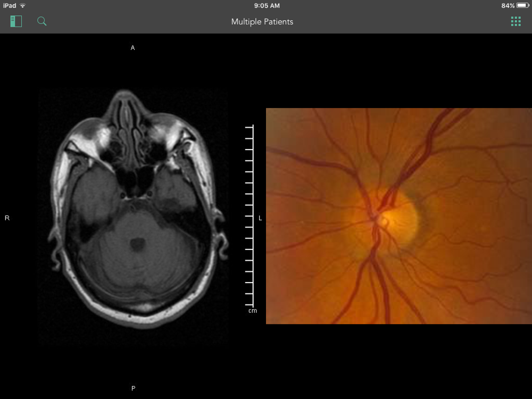Tap the Wi-Fi status icon

coord(23,6)
